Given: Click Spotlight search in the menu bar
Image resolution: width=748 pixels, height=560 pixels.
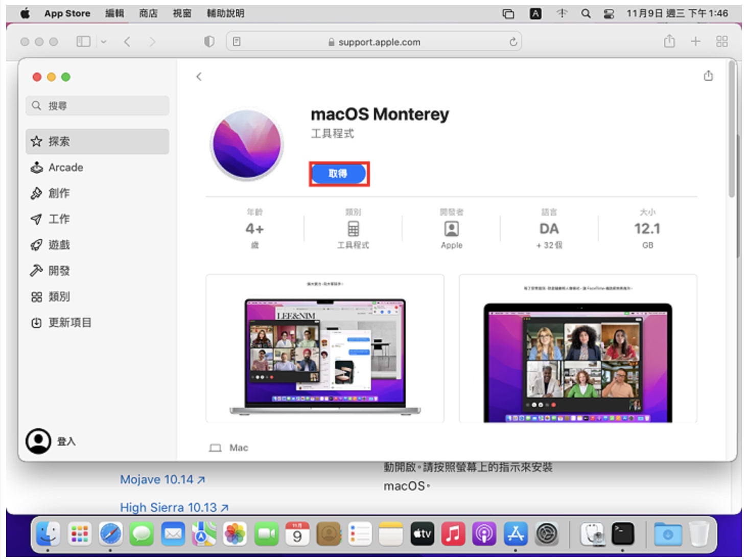Looking at the screenshot, I should pos(586,14).
